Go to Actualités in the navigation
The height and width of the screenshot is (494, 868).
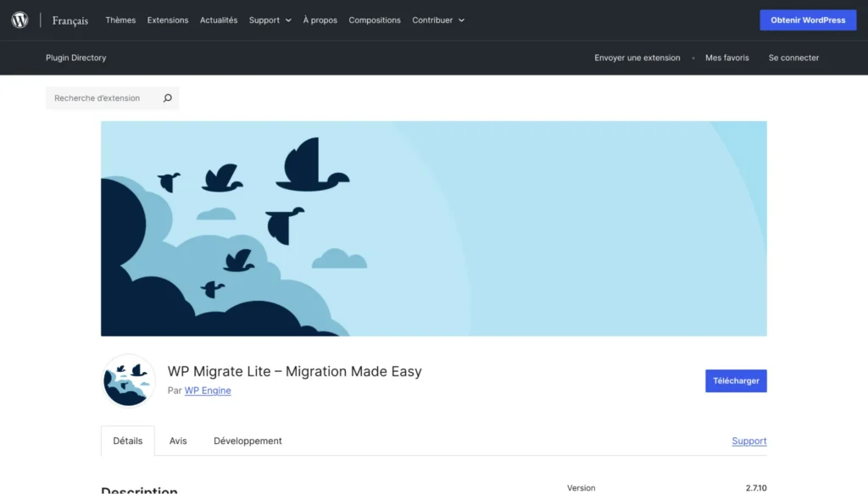219,20
